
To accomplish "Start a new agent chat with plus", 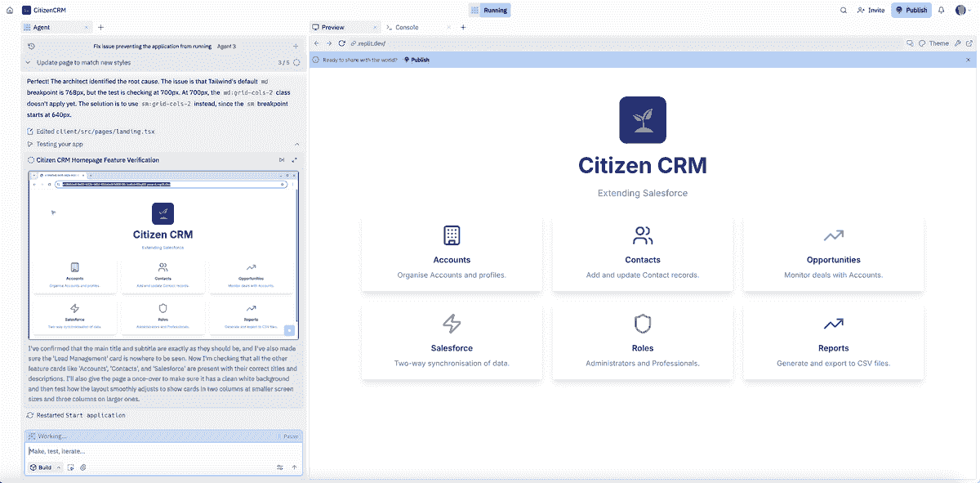I will click(x=296, y=47).
